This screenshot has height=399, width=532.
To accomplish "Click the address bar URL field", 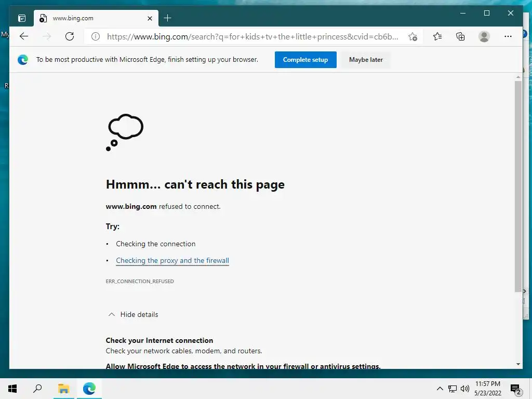I will tap(252, 37).
